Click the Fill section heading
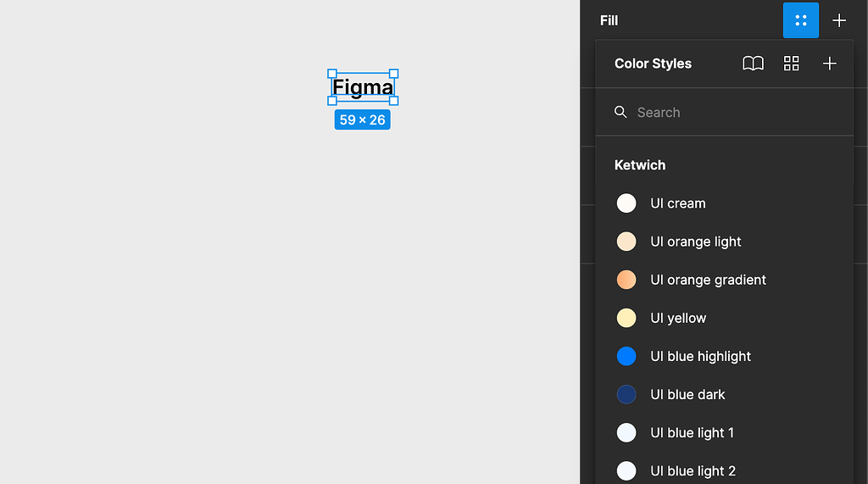The height and width of the screenshot is (484, 868). pos(609,20)
